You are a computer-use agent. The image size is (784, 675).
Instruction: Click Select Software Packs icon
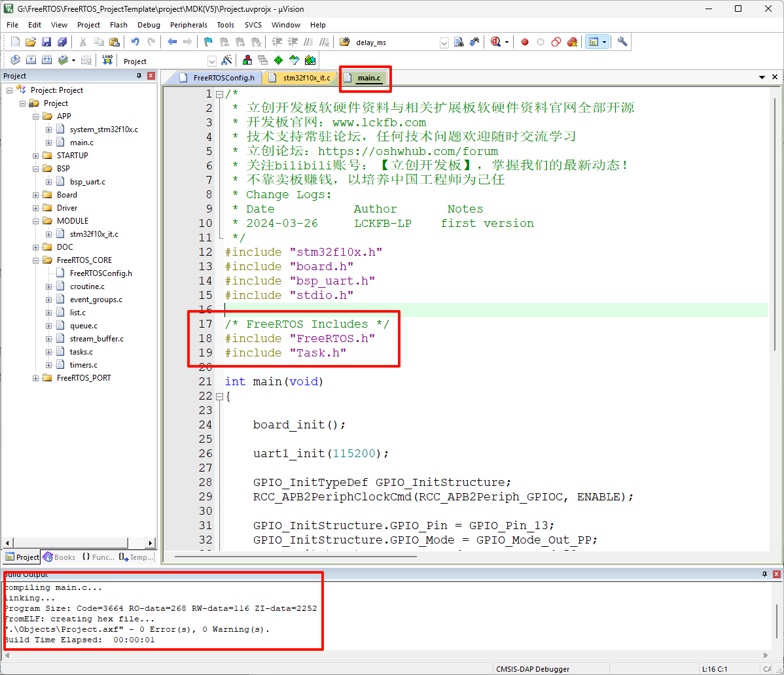pyautogui.click(x=294, y=60)
